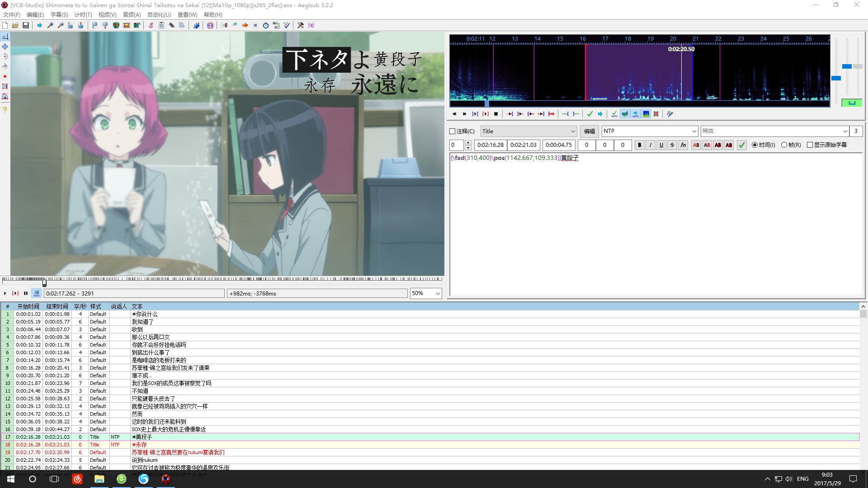Screen dimensions: 868x488
Task: Toggle auto-scroll audio display icon
Action: pyautogui.click(x=636, y=114)
